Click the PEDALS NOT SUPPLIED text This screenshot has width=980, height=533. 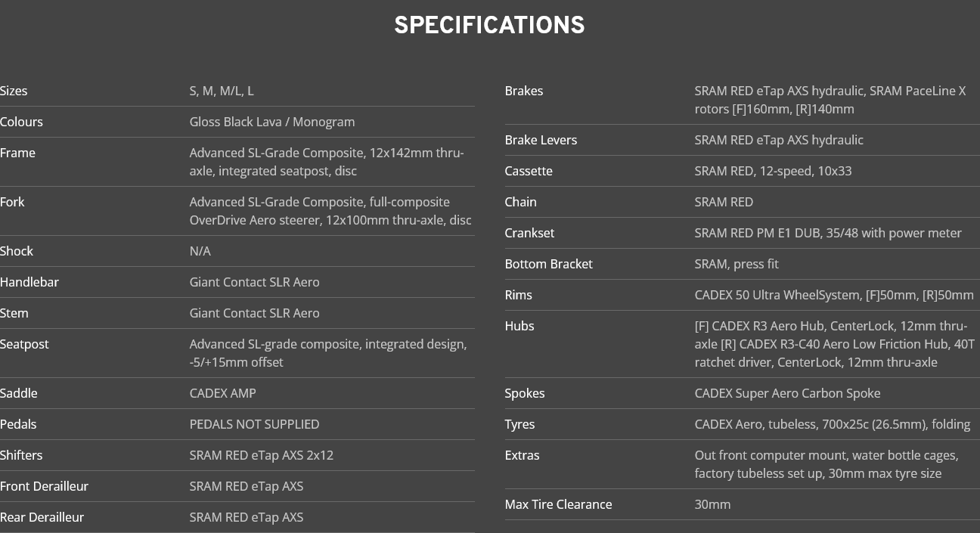(x=254, y=424)
